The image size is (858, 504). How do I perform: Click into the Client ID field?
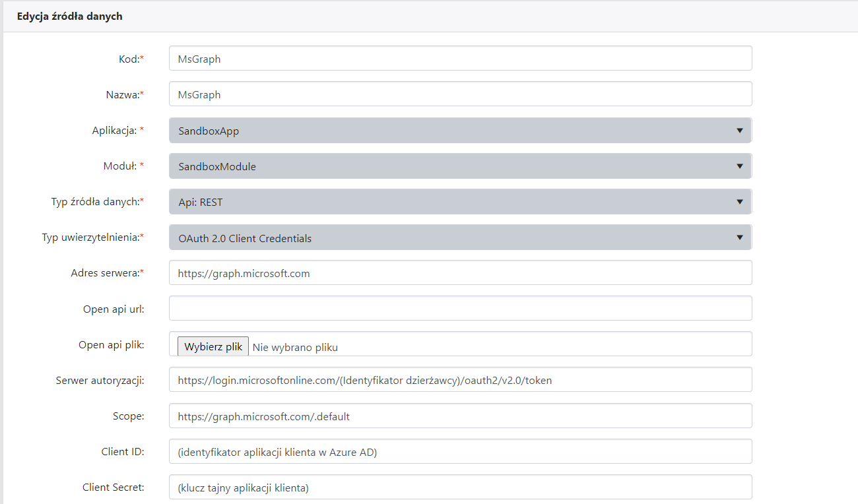click(x=460, y=452)
